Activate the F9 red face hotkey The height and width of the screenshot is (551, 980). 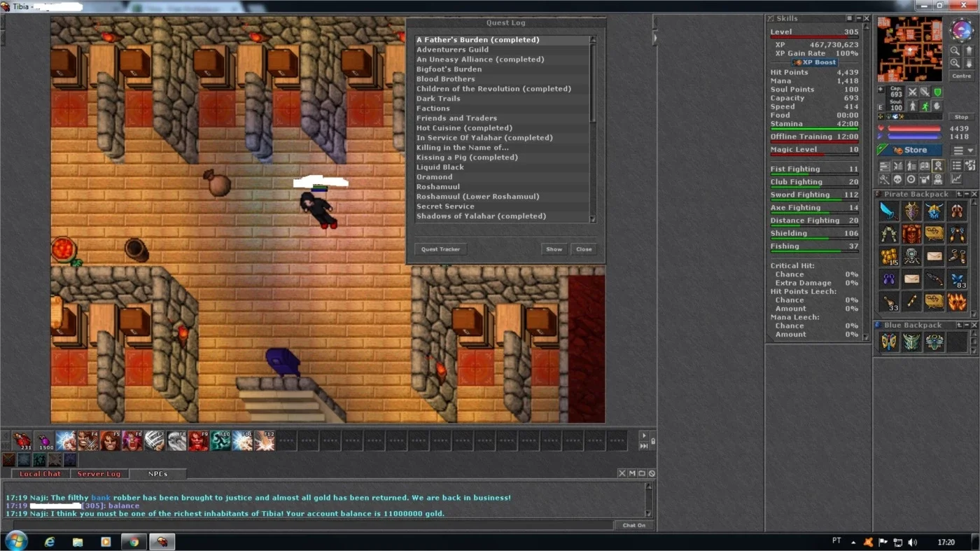pyautogui.click(x=199, y=440)
